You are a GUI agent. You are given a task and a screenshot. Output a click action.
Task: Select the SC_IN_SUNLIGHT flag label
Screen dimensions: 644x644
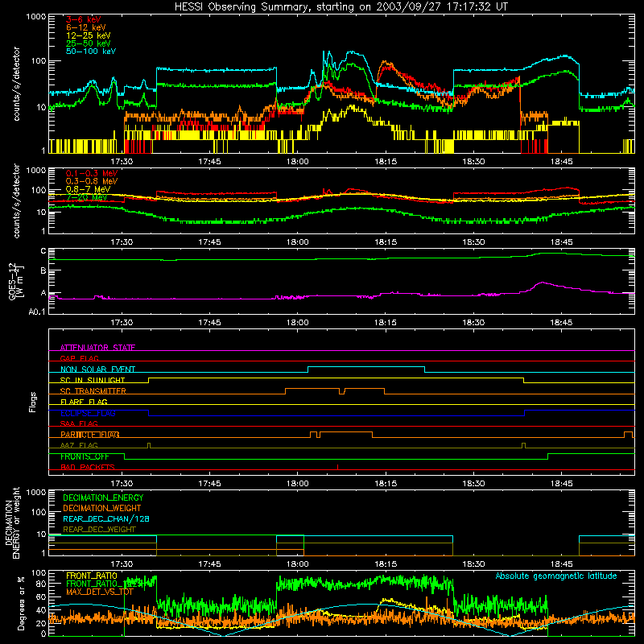(93, 380)
